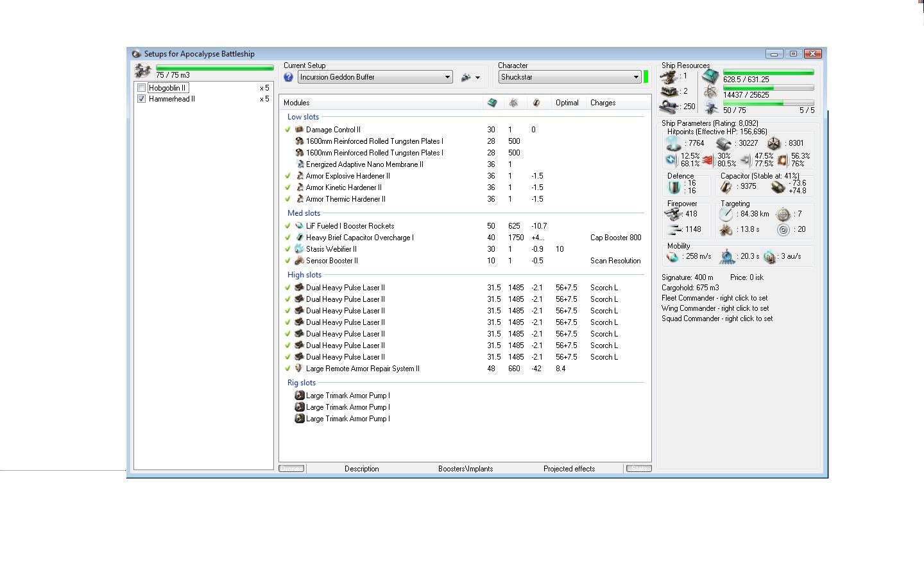
Task: Click the Sensor Booster II module icon
Action: pyautogui.click(x=299, y=261)
